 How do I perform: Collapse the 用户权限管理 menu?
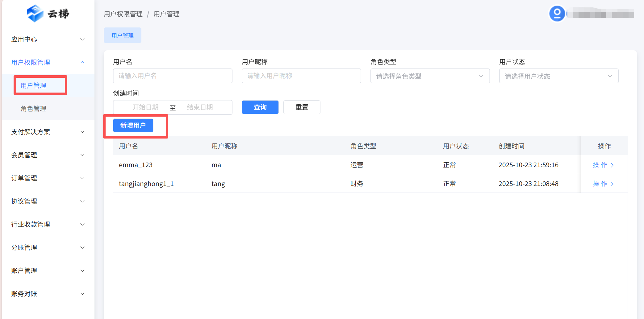[x=48, y=63]
